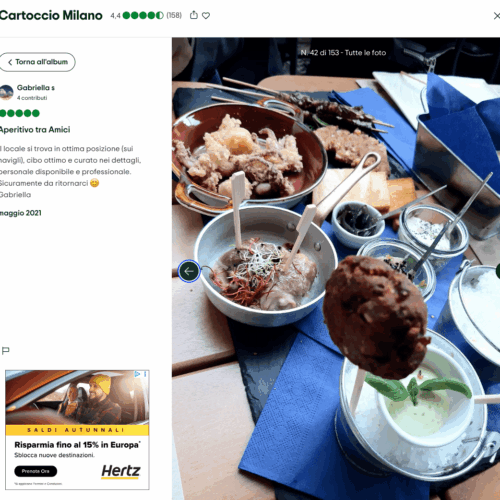Save Cartoccio Milano with the heart icon
Screen dimensions: 500x500
206,15
